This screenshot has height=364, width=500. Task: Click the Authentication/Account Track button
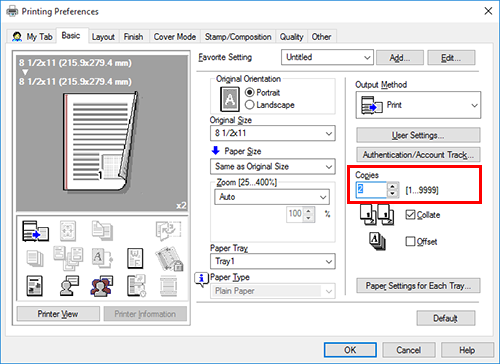pyautogui.click(x=418, y=155)
